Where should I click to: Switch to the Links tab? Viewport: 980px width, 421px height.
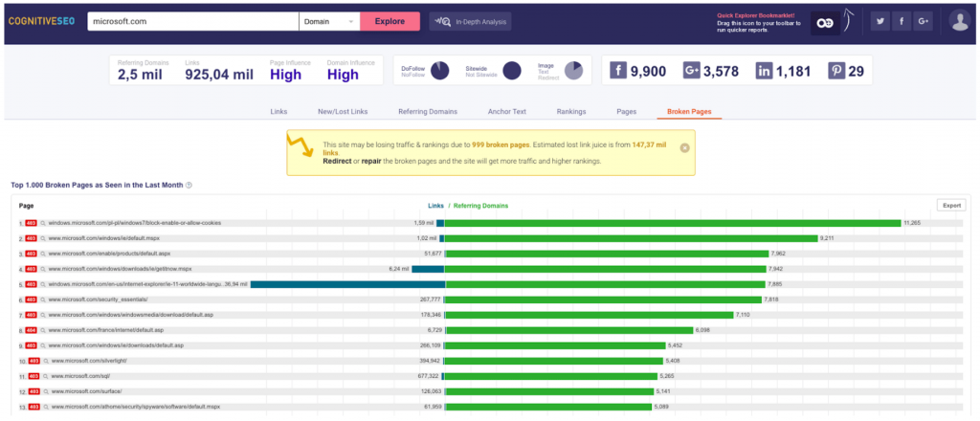pos(278,112)
